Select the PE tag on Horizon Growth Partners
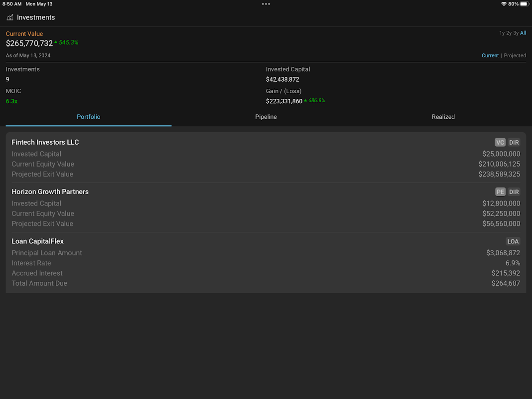 pos(500,192)
